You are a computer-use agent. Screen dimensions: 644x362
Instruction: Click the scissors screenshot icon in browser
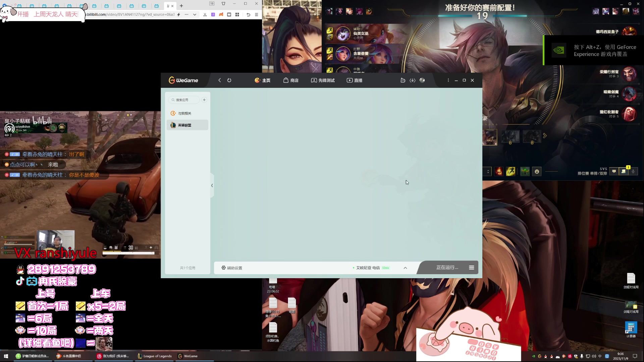point(205,14)
